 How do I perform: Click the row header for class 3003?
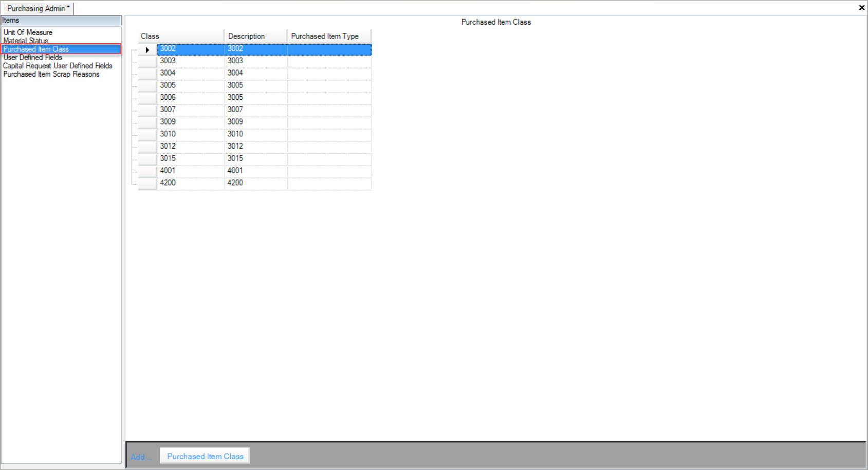147,61
